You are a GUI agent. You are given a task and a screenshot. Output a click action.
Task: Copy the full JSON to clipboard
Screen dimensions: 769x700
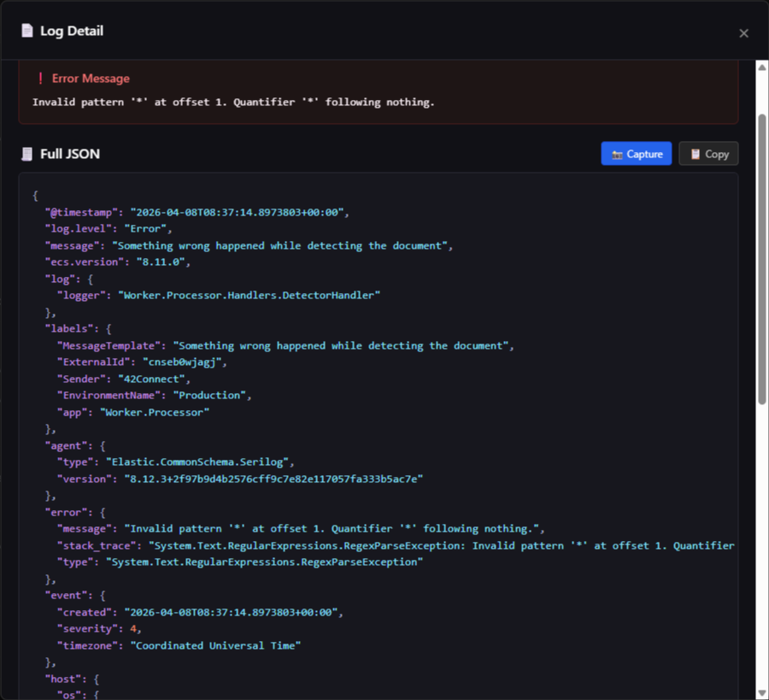[708, 154]
